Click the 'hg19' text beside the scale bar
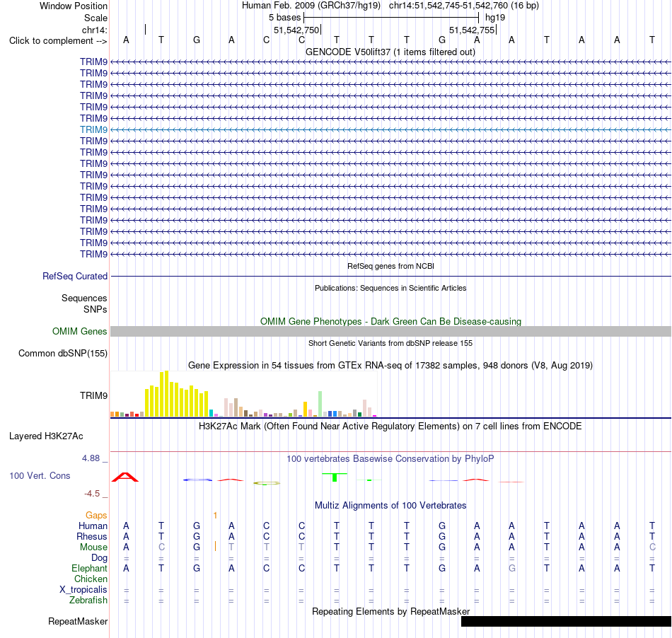This screenshot has height=638, width=672. 495,18
